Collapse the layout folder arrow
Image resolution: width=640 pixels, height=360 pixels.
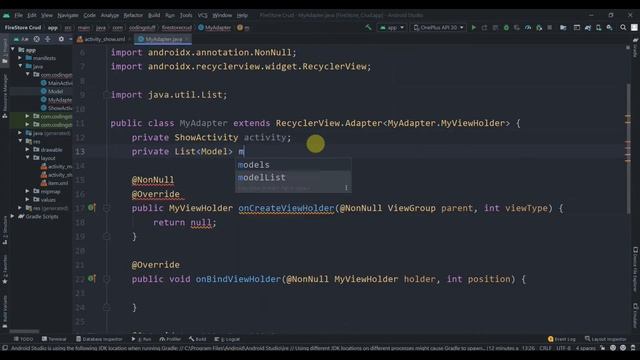point(27,158)
